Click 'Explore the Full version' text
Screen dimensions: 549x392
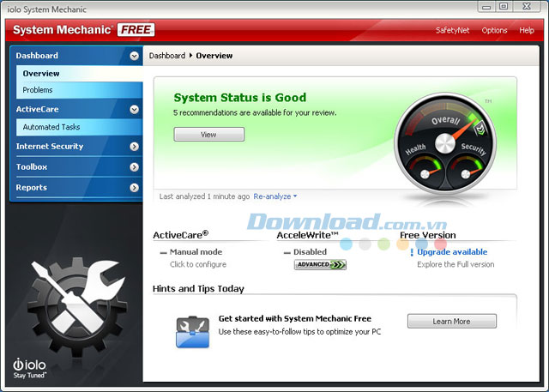point(455,264)
